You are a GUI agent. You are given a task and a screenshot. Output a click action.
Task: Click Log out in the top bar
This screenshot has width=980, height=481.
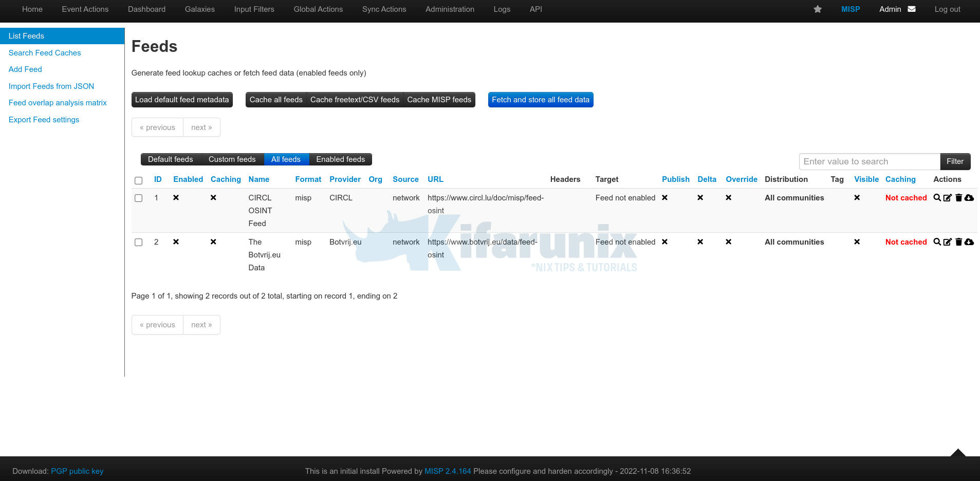click(947, 9)
